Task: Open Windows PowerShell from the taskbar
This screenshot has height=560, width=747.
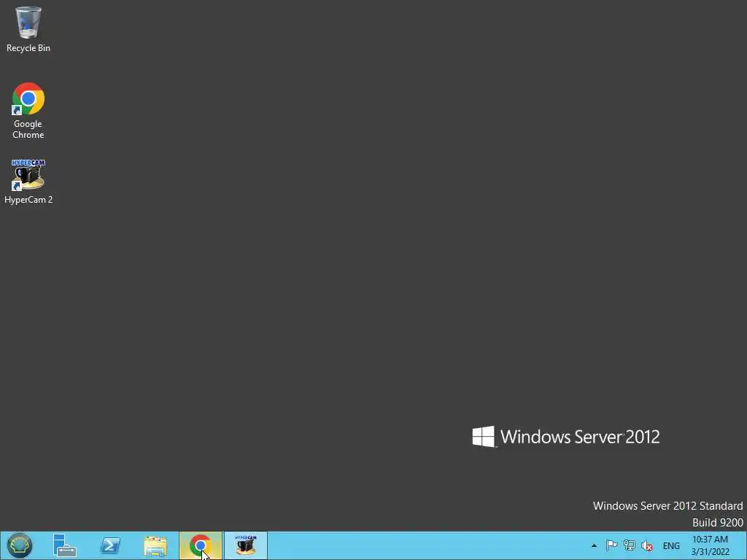Action: (x=110, y=545)
